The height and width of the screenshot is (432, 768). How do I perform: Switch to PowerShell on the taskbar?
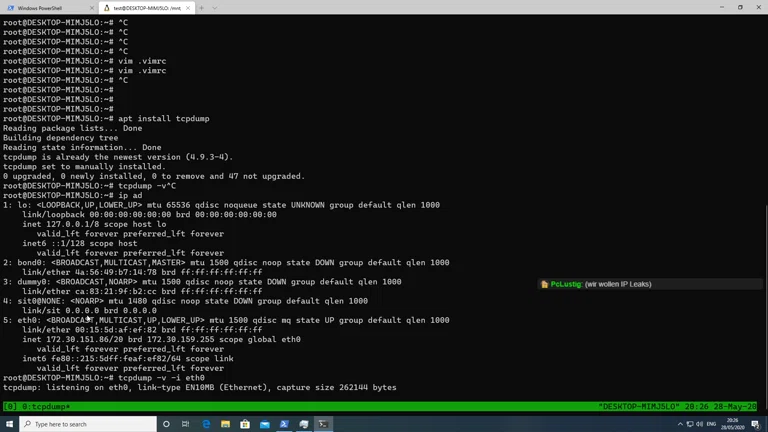284,424
